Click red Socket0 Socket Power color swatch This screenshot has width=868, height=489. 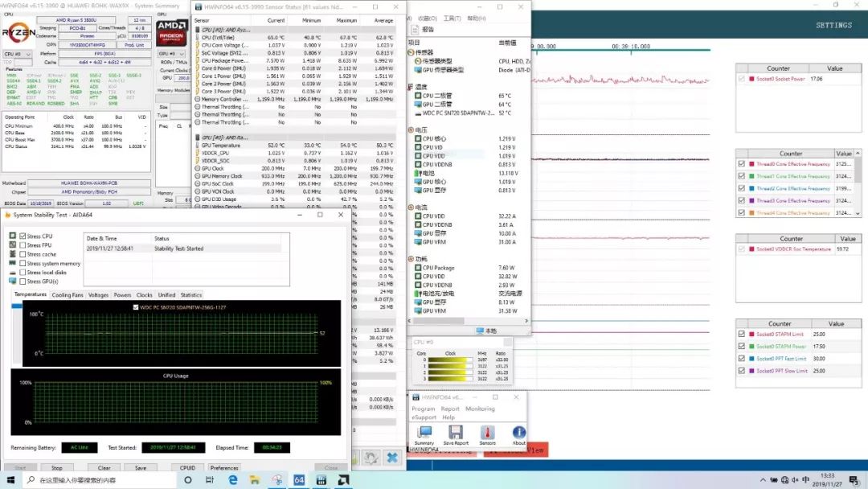(751, 79)
